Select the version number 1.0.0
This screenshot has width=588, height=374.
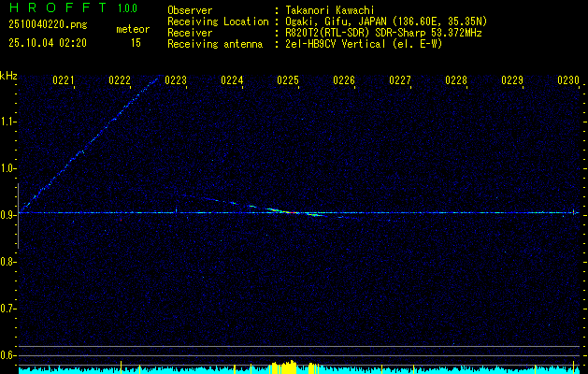[x=127, y=7]
